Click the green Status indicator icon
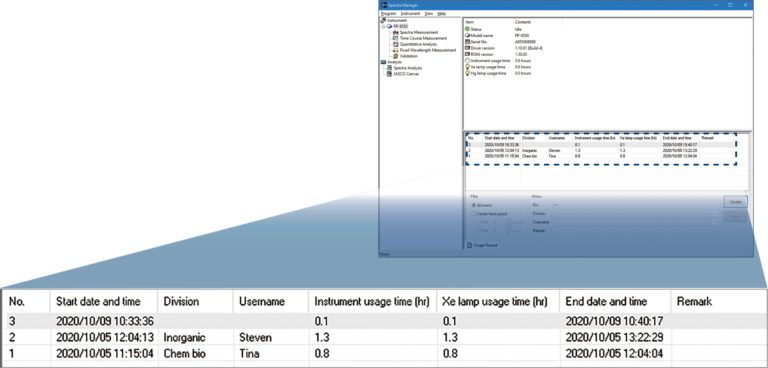 pyautogui.click(x=467, y=29)
